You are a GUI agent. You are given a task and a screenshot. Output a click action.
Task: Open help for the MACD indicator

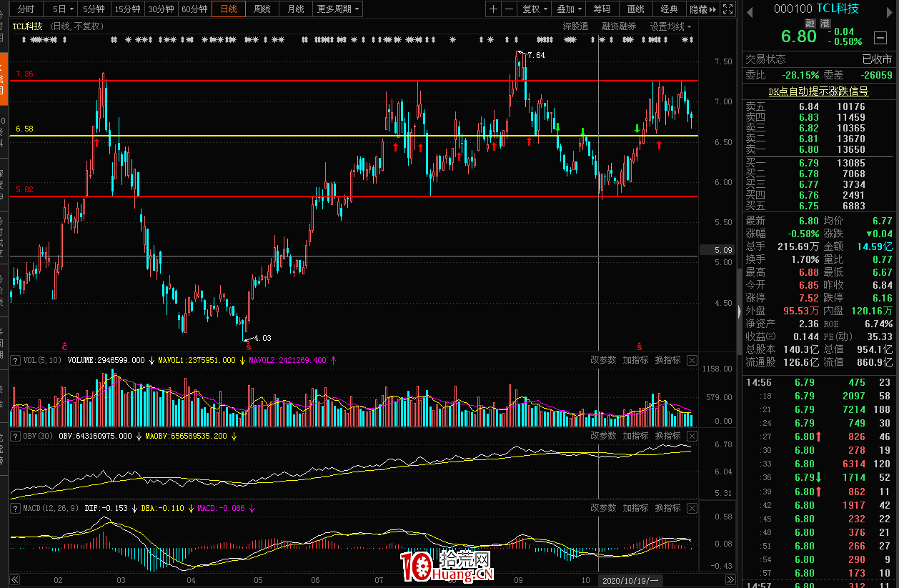[16, 508]
